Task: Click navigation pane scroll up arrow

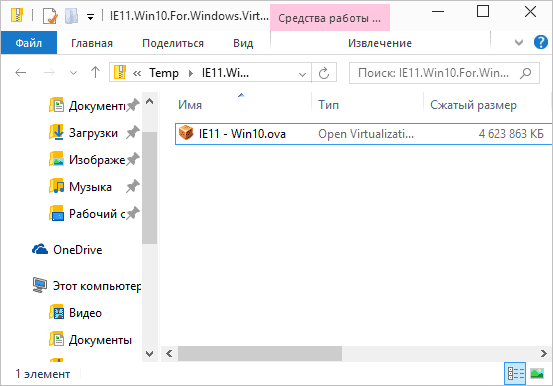Action: tap(150, 102)
